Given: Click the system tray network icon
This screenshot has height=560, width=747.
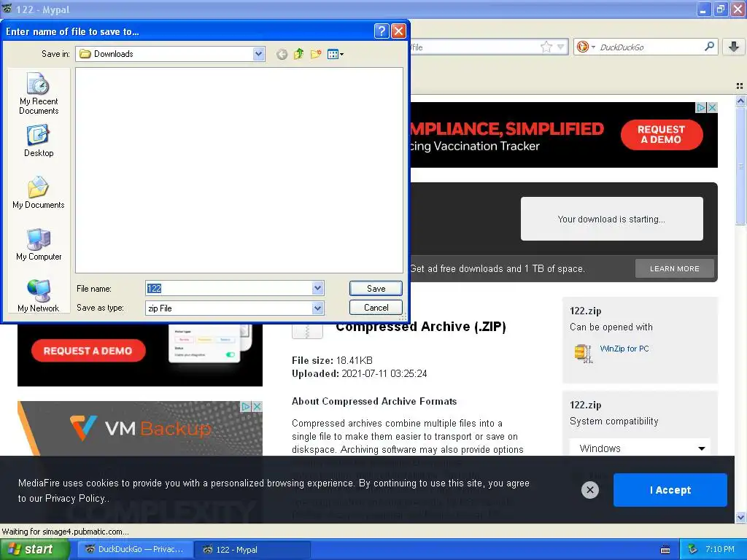Looking at the screenshot, I should pyautogui.click(x=693, y=550).
